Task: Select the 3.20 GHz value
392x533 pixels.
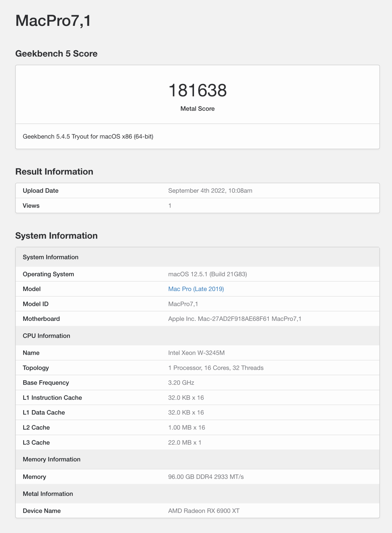Action: pyautogui.click(x=181, y=383)
